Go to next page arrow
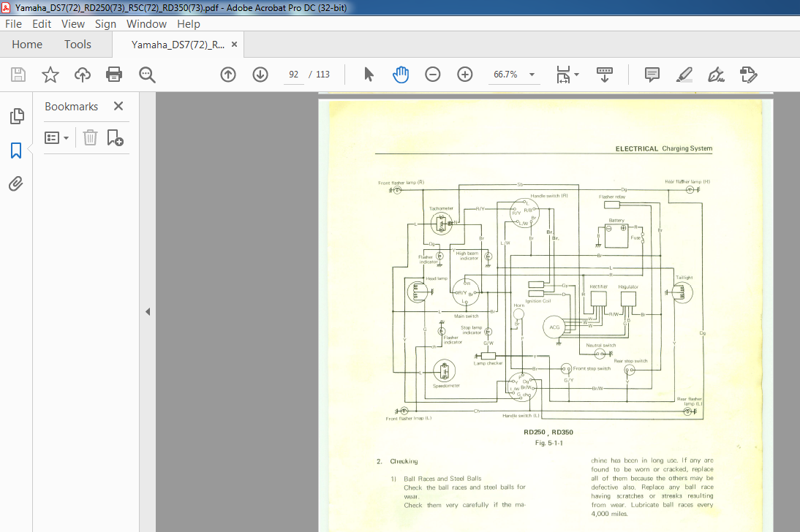Viewport: 800px width, 532px height. (x=260, y=75)
